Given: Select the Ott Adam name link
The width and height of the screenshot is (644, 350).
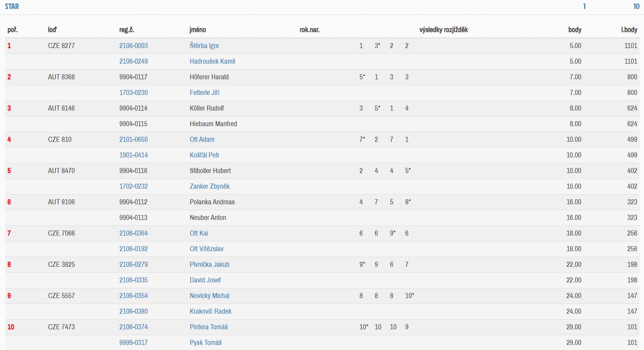Looking at the screenshot, I should click(202, 139).
